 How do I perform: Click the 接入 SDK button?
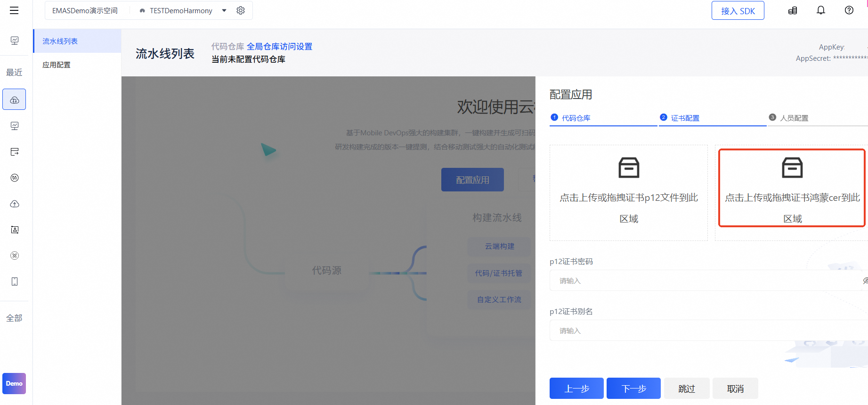738,11
